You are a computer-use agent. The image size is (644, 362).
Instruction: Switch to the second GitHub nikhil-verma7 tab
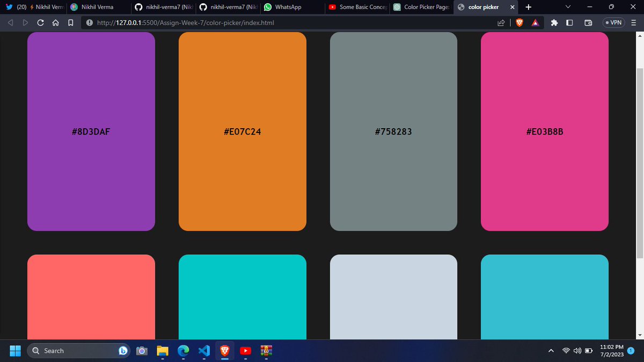(227, 7)
